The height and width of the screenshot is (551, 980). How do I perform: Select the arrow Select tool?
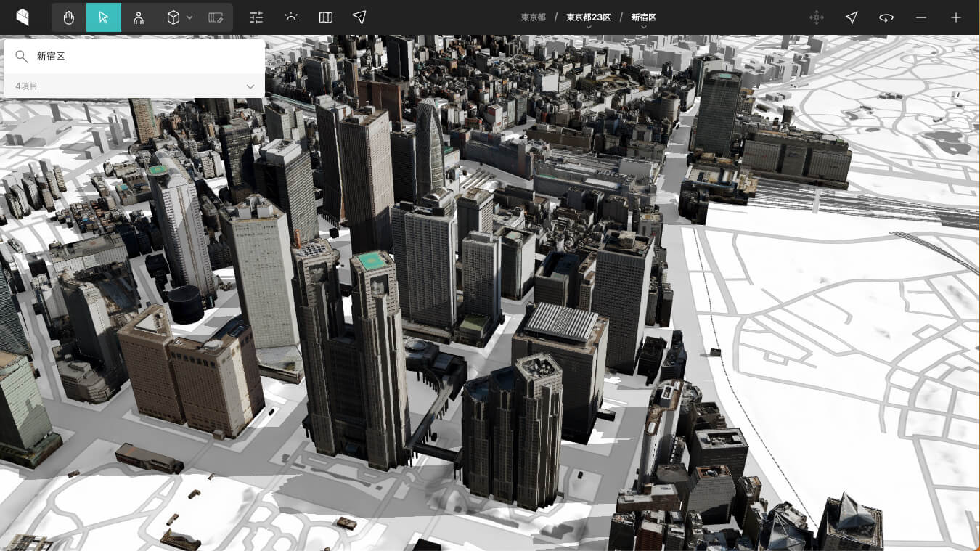(104, 17)
